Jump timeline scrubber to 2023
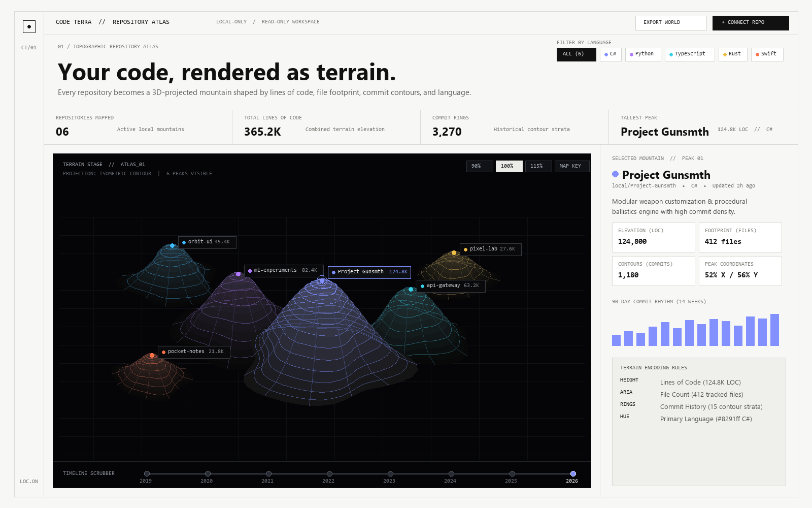 point(390,474)
